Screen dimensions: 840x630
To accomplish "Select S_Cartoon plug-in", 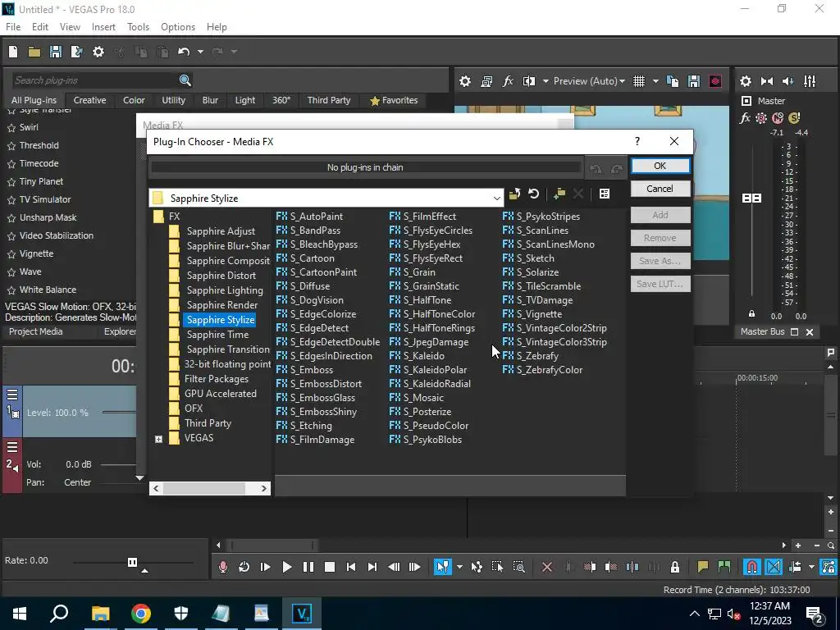I will (x=305, y=258).
